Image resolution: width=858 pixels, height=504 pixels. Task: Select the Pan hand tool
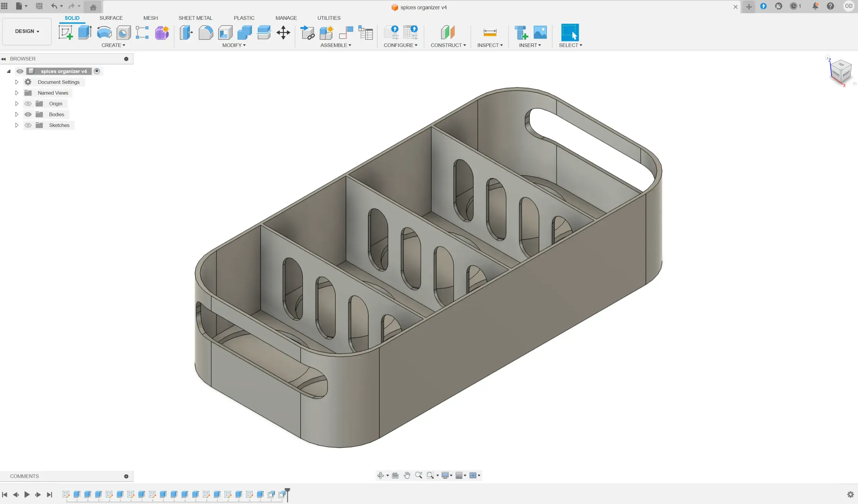(x=407, y=476)
